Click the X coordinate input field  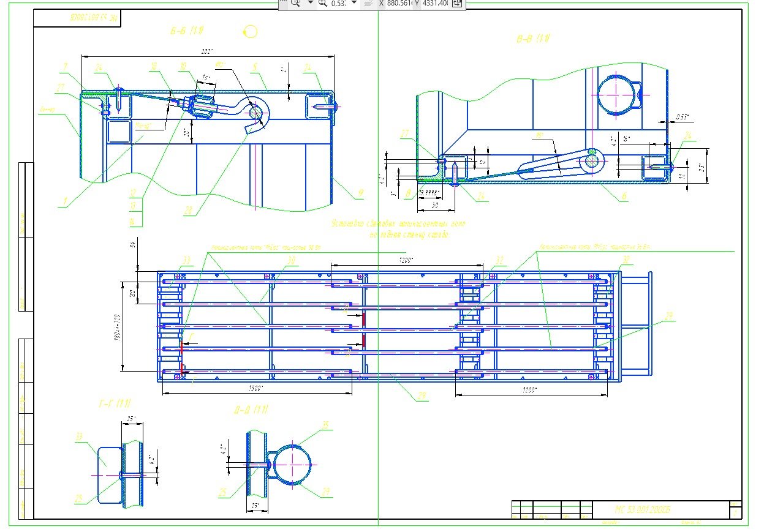(x=399, y=3)
